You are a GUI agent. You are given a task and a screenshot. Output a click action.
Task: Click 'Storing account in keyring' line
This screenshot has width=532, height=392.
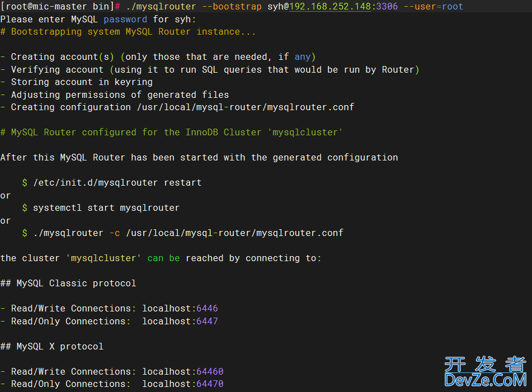77,82
